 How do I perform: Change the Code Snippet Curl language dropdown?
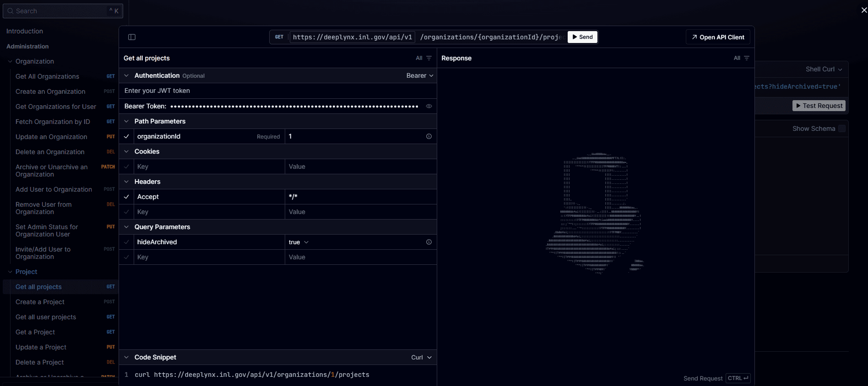[421, 357]
